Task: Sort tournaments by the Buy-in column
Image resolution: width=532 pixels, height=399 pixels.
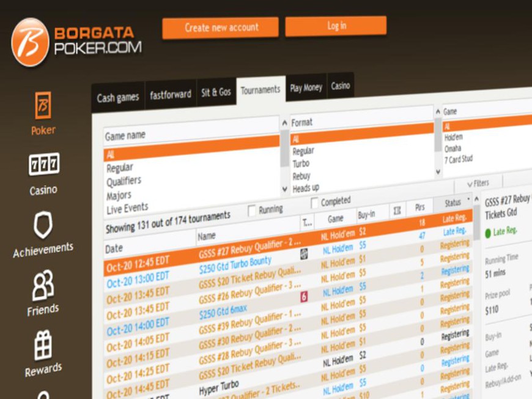Action: pos(372,214)
